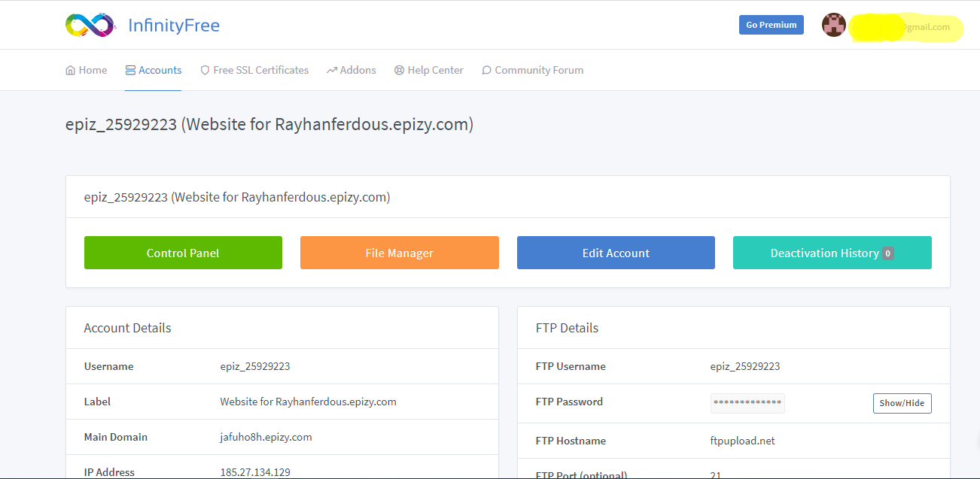Click the masked FTP Password field
The height and width of the screenshot is (479, 980).
click(747, 403)
